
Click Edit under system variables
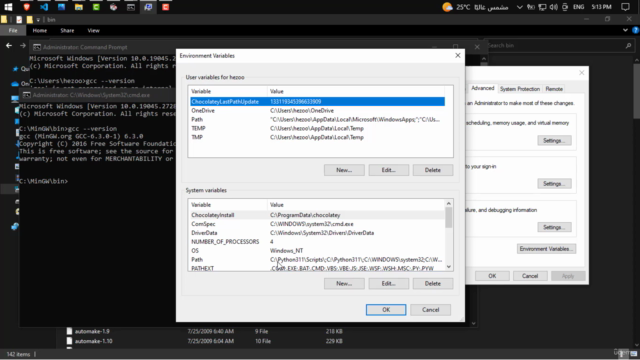point(389,283)
